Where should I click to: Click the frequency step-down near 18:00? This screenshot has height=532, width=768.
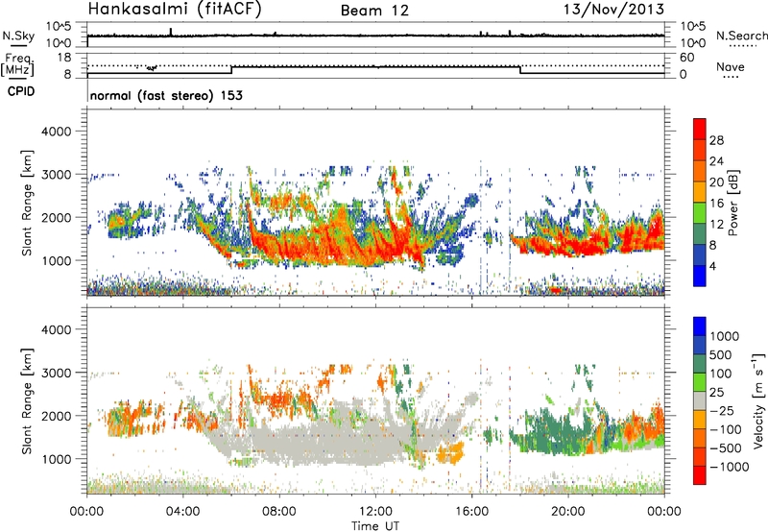pos(520,69)
